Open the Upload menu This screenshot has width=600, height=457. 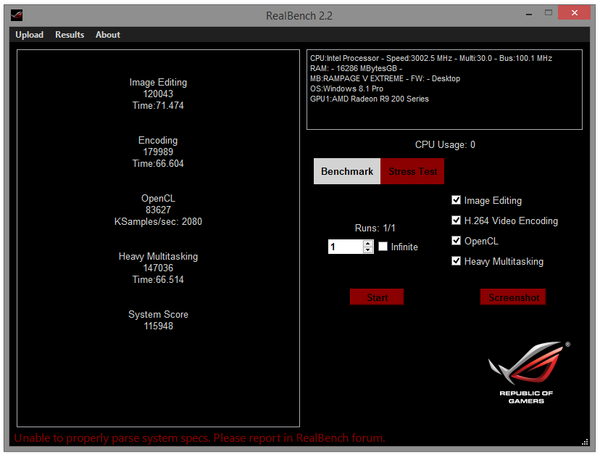[29, 35]
